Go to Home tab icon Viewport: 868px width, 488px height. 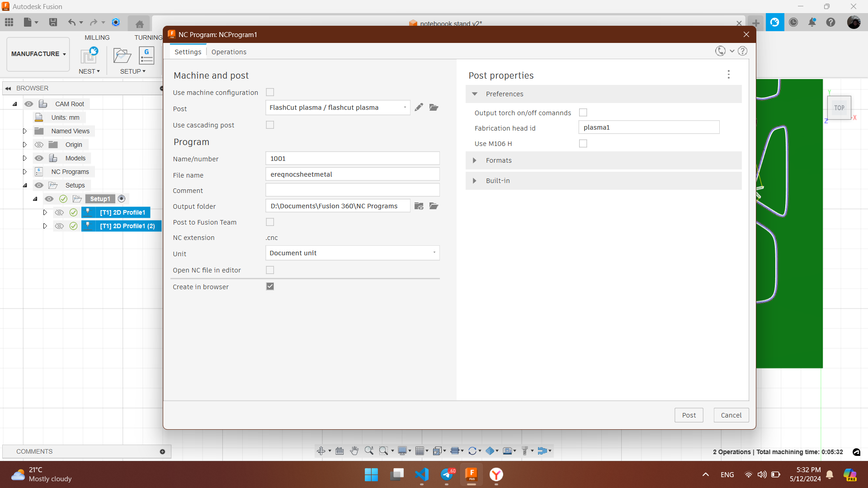click(x=139, y=24)
